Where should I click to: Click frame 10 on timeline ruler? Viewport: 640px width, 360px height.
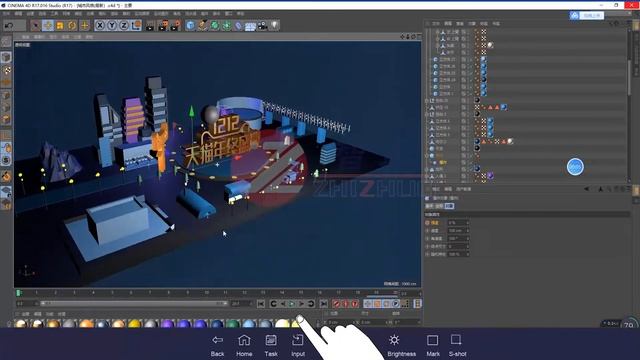[x=207, y=293]
